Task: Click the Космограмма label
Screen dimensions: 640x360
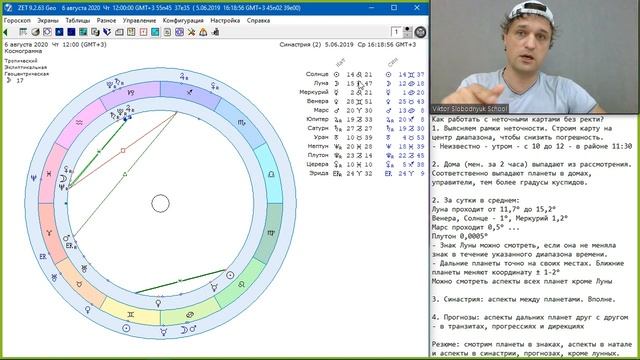Action: 23,51
